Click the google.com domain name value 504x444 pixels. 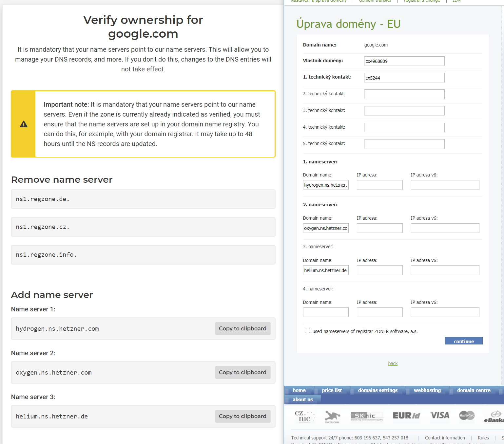click(x=376, y=45)
